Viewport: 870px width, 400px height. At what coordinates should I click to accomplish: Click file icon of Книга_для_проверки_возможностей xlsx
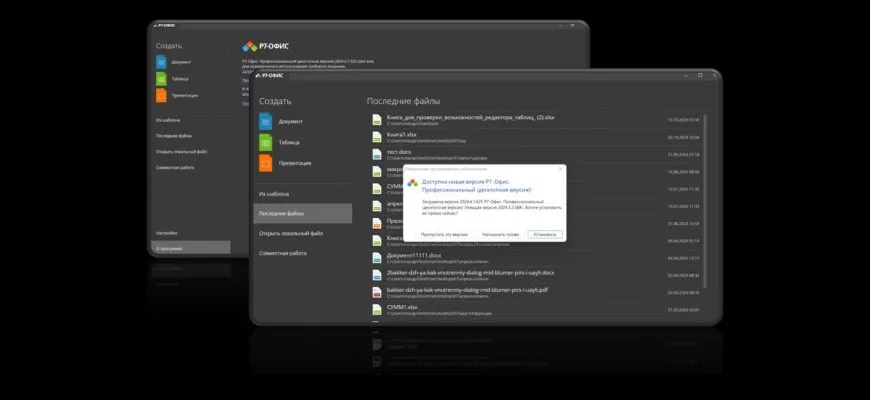coord(377,119)
